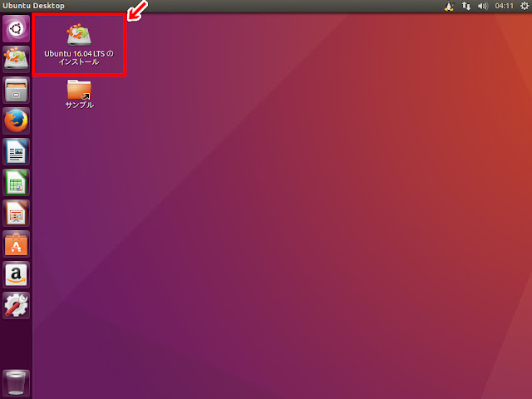Launch Firefox web browser

click(x=16, y=121)
